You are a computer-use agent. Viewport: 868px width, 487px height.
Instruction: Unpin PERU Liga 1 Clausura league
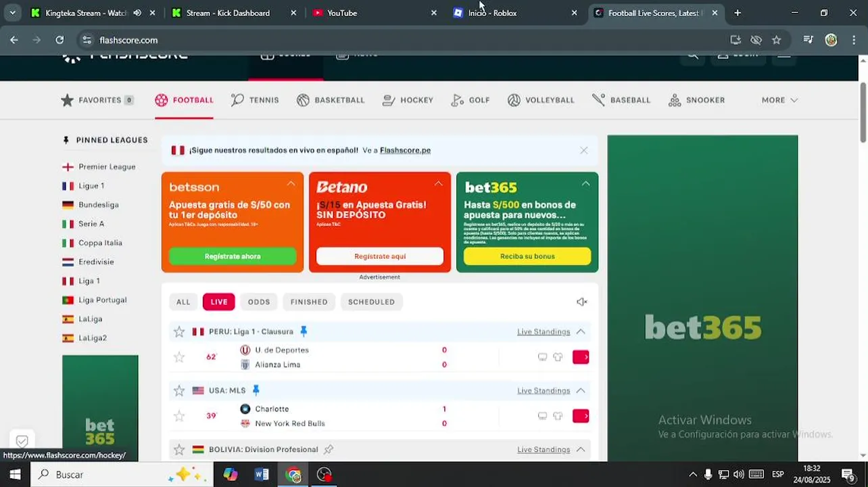304,331
